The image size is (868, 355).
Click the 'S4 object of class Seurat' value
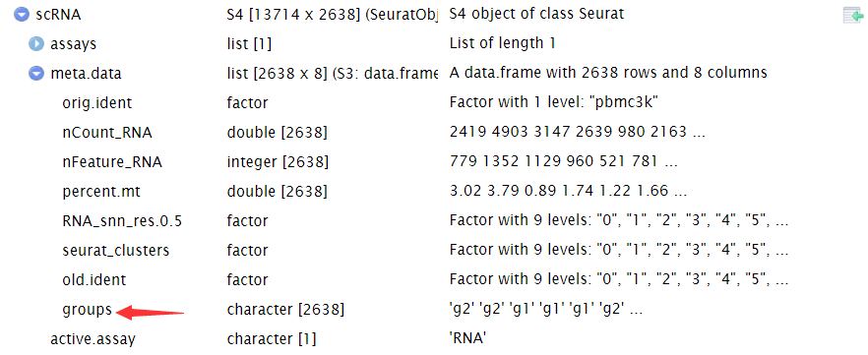pos(536,14)
